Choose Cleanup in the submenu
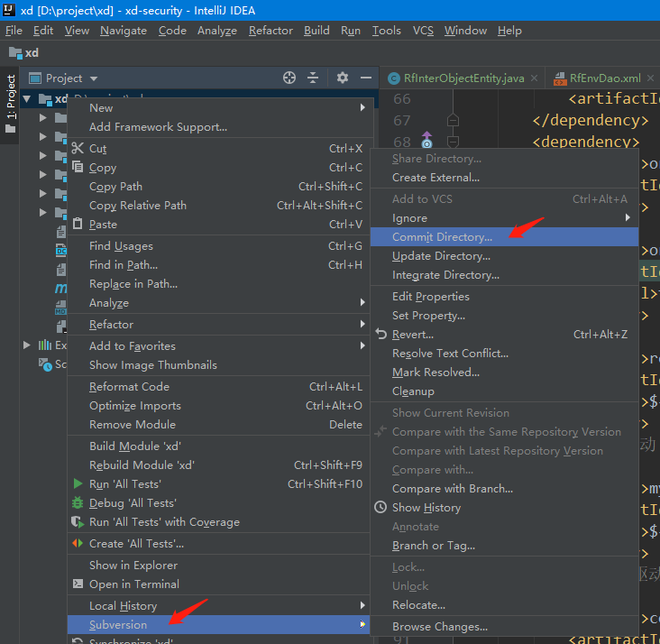 (x=504, y=391)
